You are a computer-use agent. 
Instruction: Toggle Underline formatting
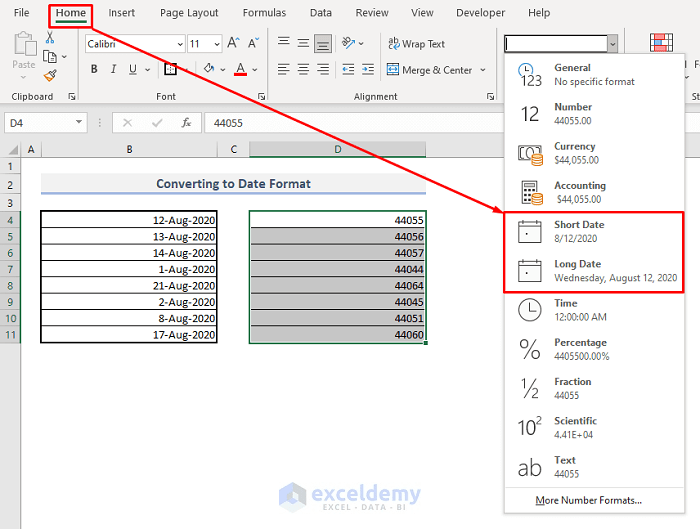(133, 69)
